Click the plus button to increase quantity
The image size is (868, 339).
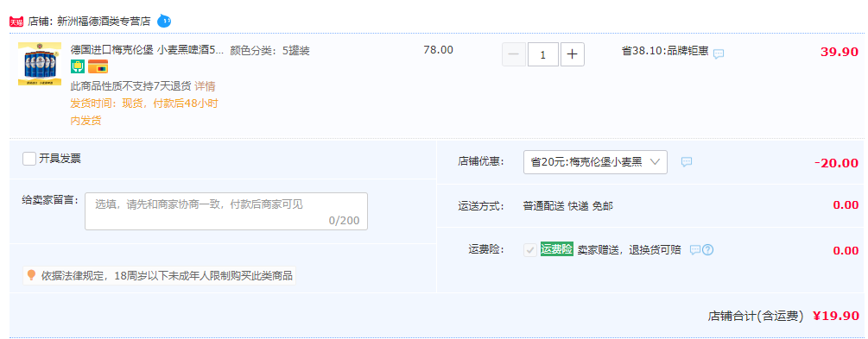(573, 54)
